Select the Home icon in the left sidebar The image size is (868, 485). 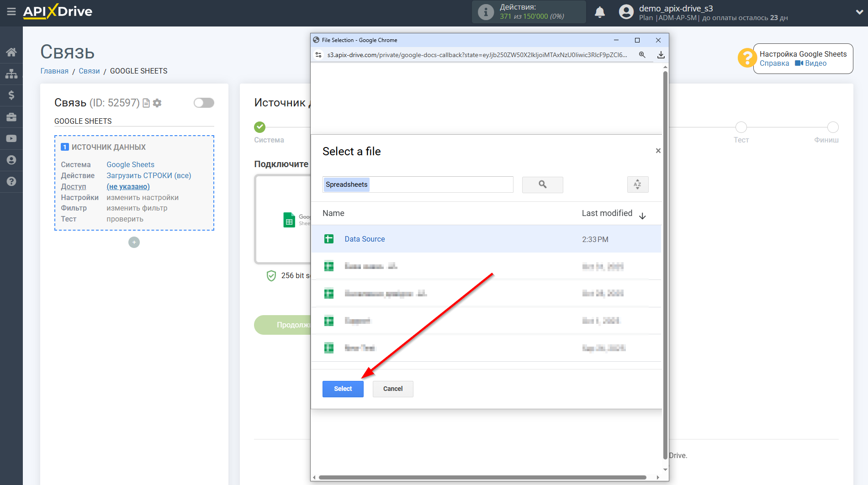11,52
